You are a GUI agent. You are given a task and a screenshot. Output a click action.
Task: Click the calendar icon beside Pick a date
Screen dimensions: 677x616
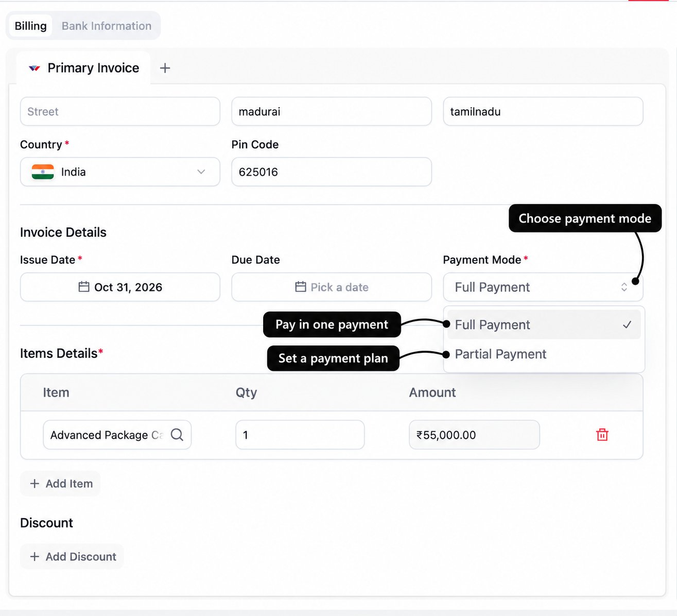(301, 287)
